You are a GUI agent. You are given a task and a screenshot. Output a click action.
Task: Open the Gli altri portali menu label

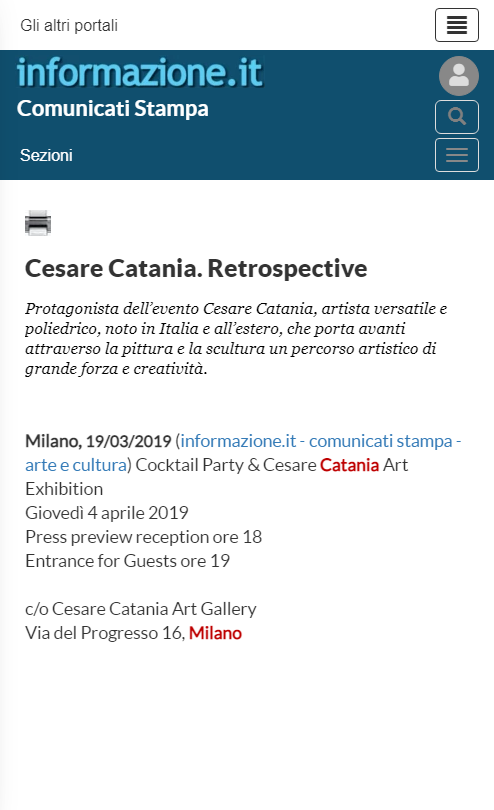point(69,25)
